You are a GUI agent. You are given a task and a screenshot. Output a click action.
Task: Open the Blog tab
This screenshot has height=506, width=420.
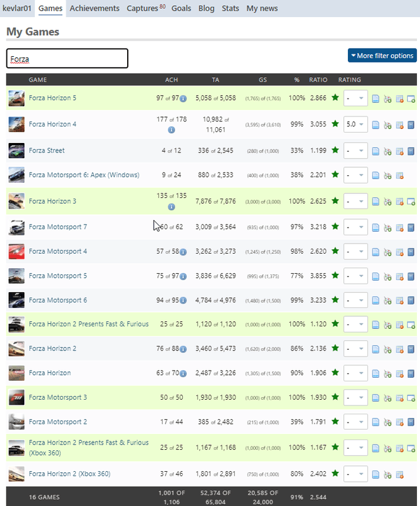[x=206, y=8]
